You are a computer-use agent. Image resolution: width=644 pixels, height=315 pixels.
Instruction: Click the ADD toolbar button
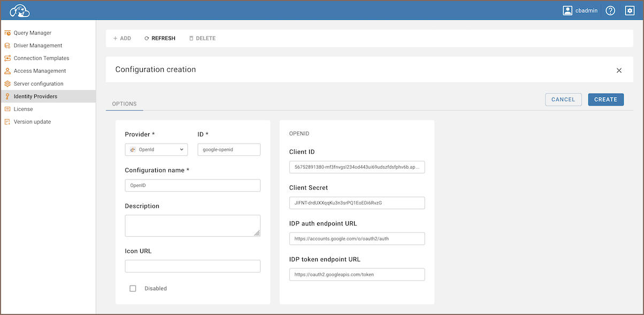click(122, 39)
